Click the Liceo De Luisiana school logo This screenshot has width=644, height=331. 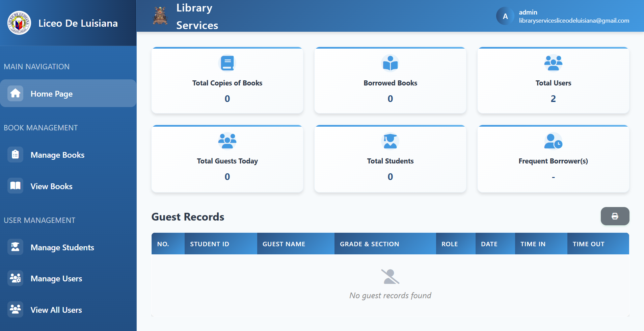(x=19, y=23)
